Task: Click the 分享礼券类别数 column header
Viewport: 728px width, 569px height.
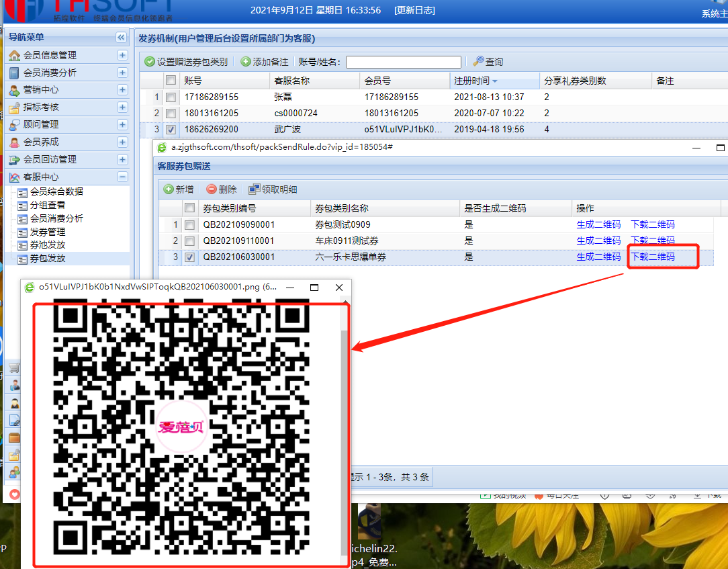Action: 596,81
